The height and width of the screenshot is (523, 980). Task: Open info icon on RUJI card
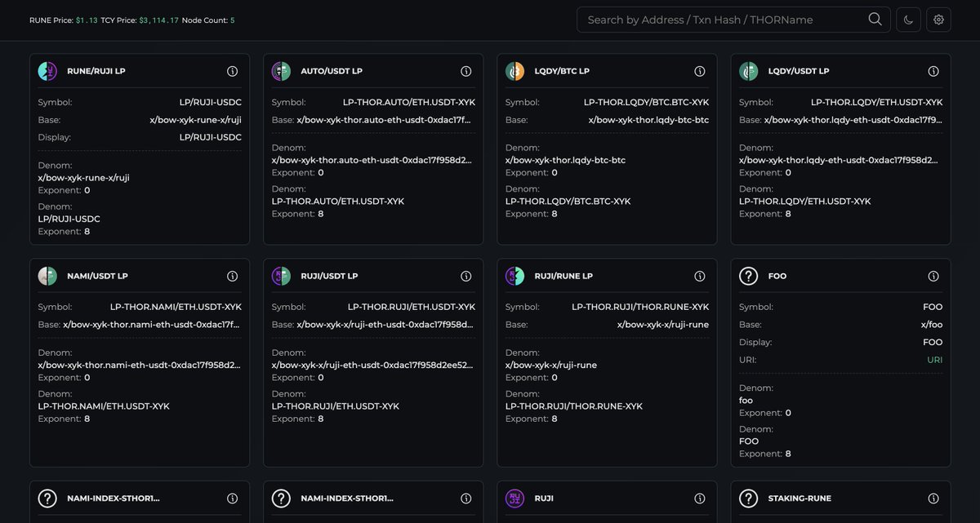pos(700,499)
